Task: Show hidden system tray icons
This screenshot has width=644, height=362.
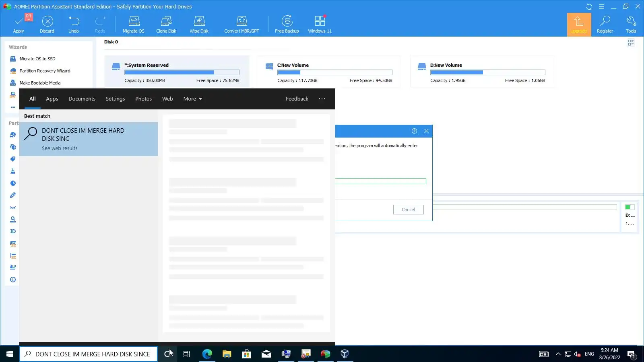Action: tap(558, 354)
